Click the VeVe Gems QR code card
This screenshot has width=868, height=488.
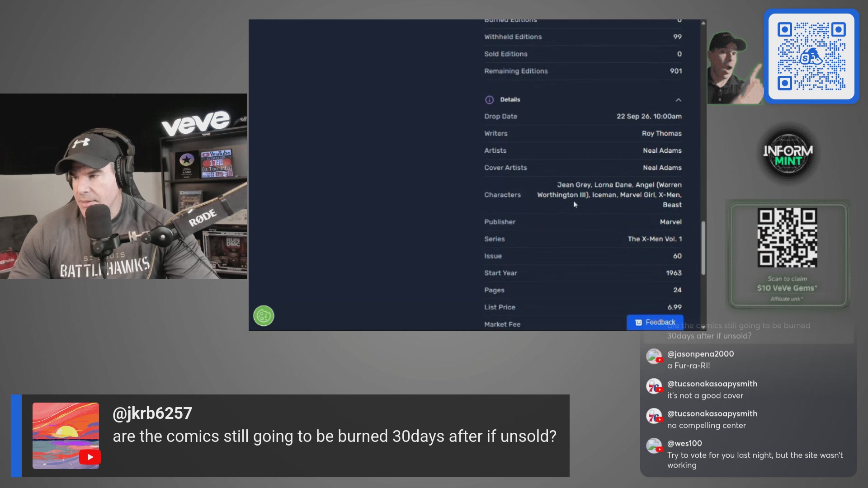pyautogui.click(x=788, y=255)
